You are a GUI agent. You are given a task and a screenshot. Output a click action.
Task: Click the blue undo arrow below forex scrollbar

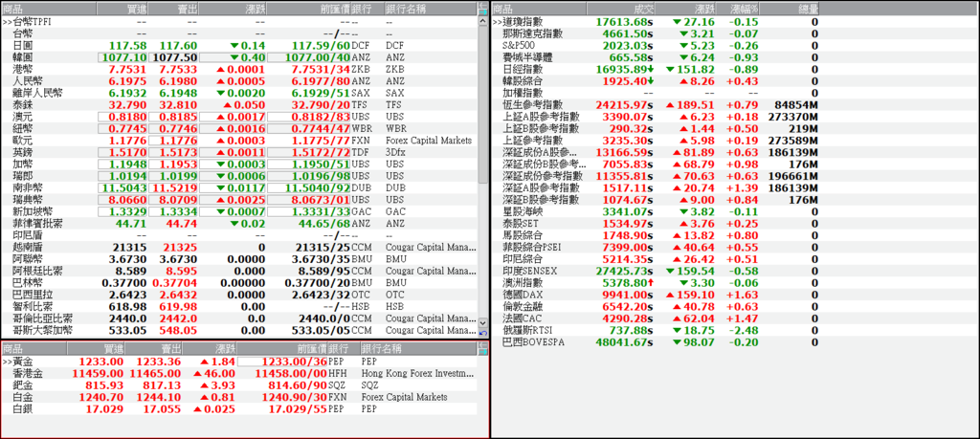click(x=483, y=333)
